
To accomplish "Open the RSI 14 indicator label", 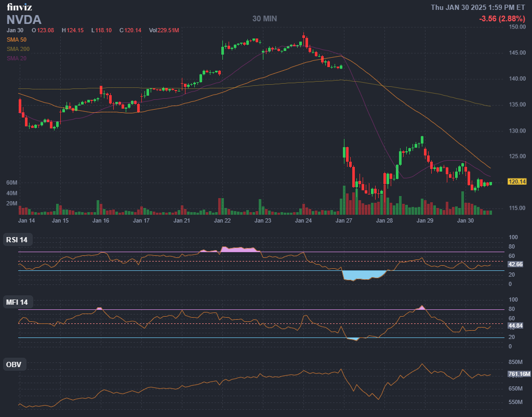I will [17, 240].
